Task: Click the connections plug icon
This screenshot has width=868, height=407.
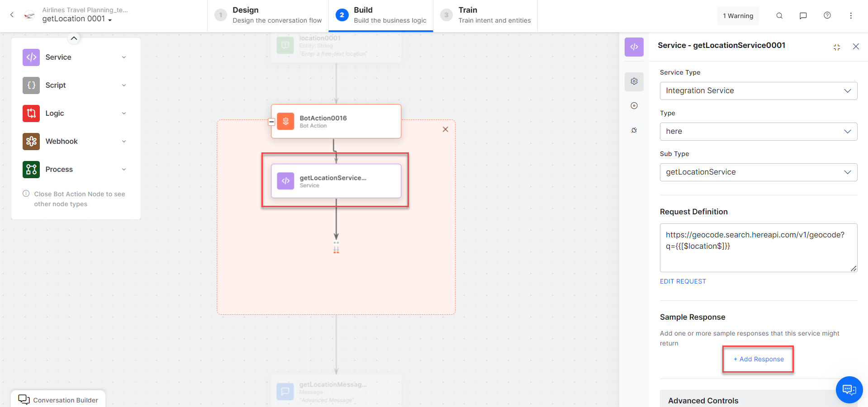Action: tap(634, 130)
